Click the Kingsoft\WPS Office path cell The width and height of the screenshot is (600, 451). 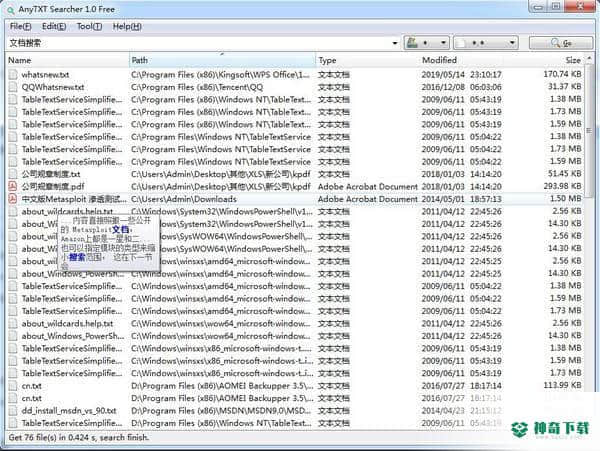[x=220, y=75]
